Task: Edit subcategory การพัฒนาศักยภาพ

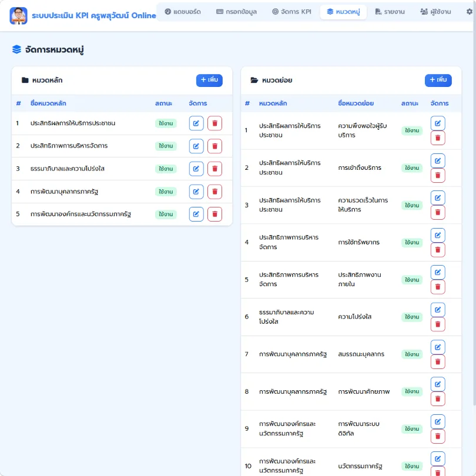Action: pyautogui.click(x=438, y=384)
